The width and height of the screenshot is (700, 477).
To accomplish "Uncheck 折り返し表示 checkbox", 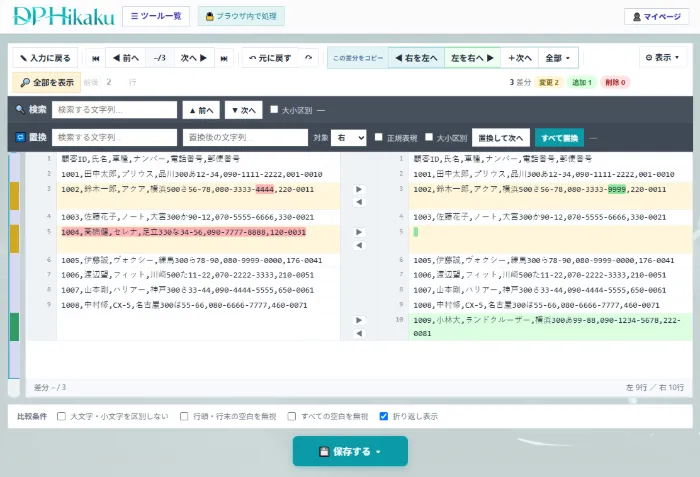I will pyautogui.click(x=383, y=416).
